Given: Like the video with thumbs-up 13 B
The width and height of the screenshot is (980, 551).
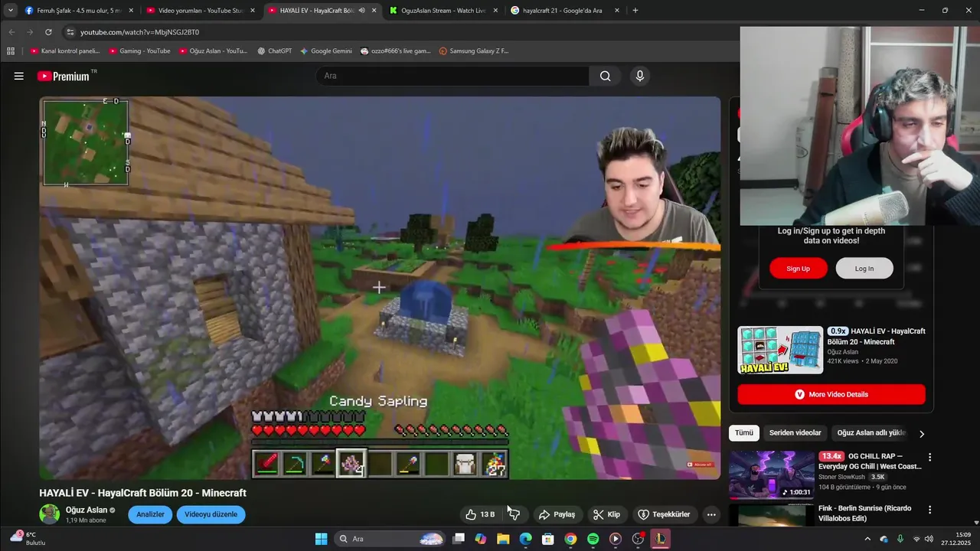Looking at the screenshot, I should click(481, 514).
